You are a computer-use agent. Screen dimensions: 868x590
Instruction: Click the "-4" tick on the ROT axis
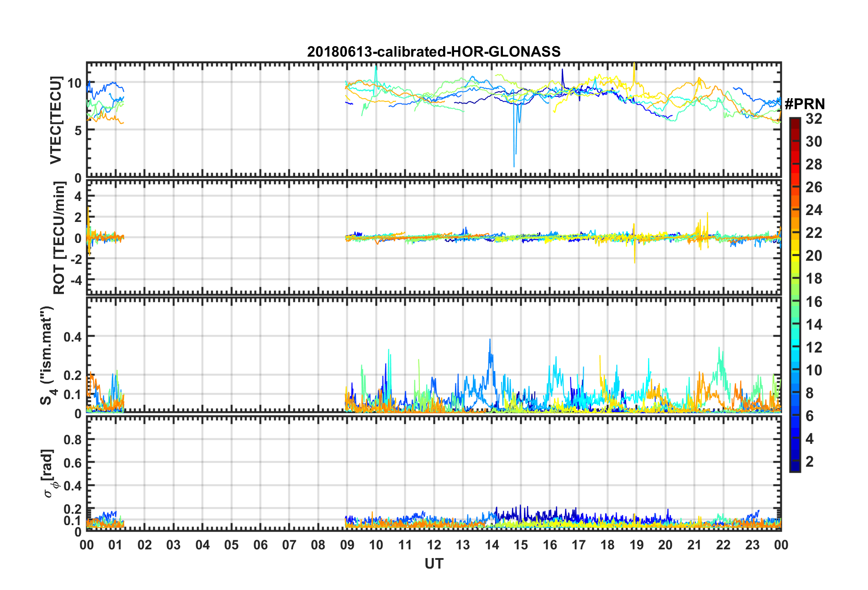click(75, 279)
